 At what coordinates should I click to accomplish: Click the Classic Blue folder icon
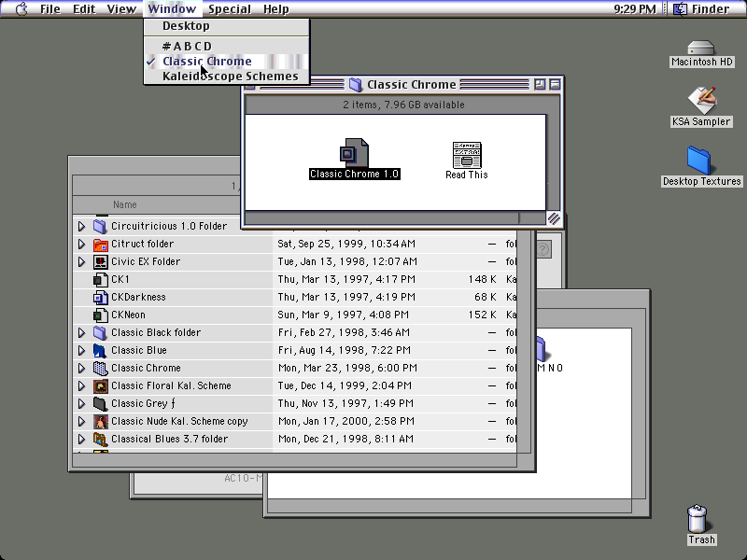pyautogui.click(x=100, y=351)
